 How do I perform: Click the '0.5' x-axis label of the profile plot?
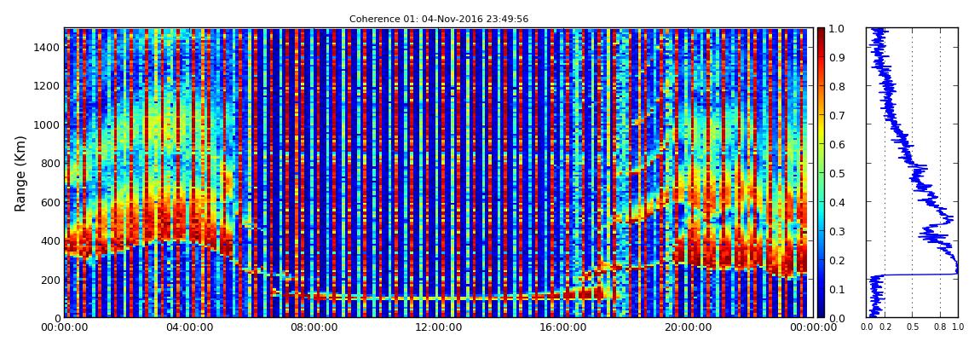tap(913, 327)
